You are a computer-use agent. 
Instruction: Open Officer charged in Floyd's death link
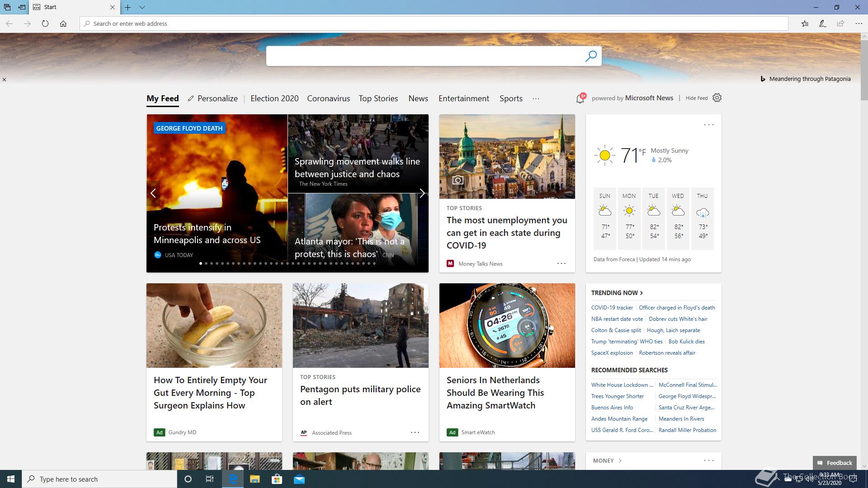coord(677,308)
